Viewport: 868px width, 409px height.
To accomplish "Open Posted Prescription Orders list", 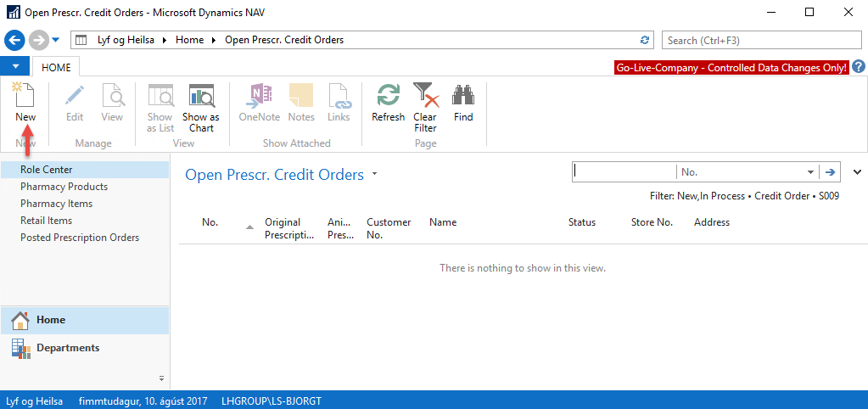I will point(80,238).
